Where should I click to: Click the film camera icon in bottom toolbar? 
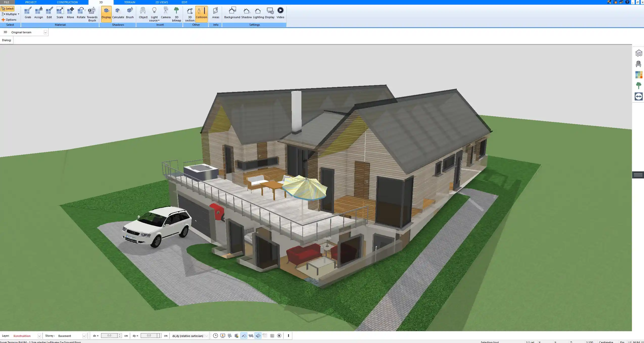(230, 336)
